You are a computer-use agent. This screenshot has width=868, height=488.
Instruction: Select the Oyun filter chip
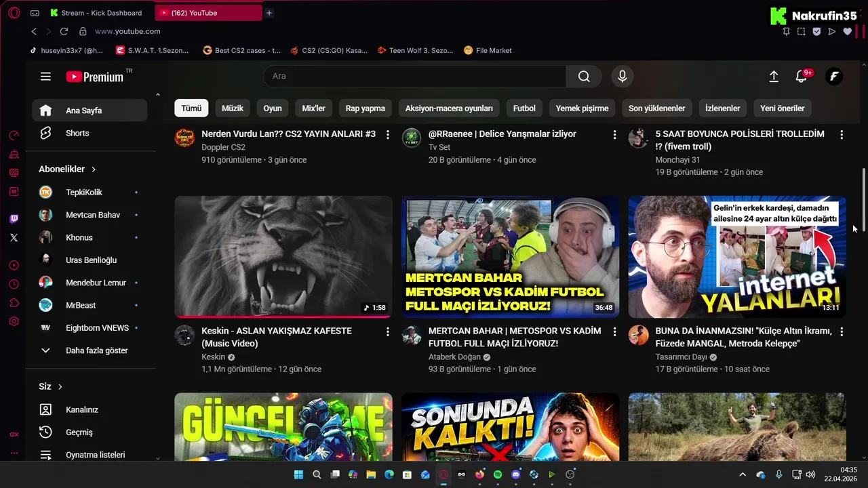273,108
